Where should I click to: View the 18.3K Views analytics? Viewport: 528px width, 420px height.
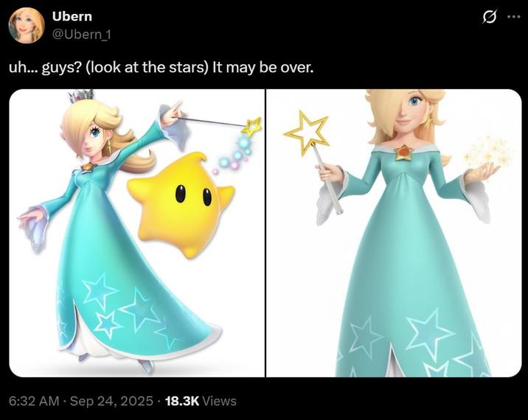coord(201,401)
